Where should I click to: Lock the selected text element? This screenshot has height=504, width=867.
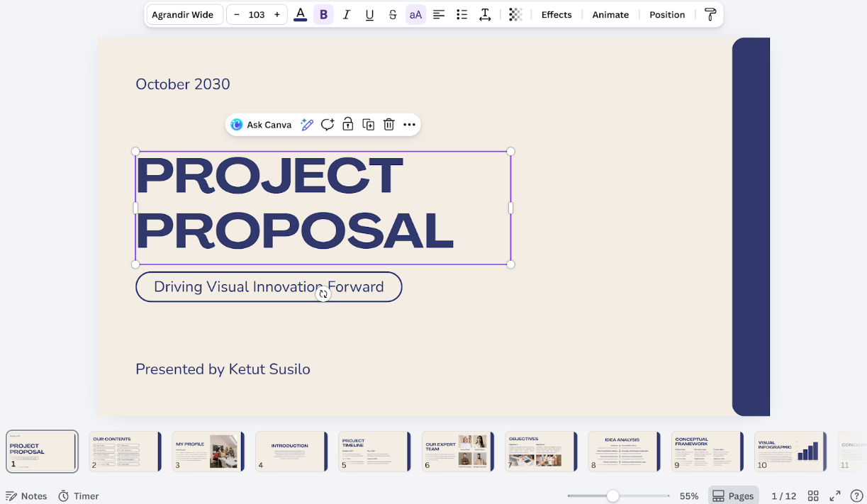tap(347, 125)
